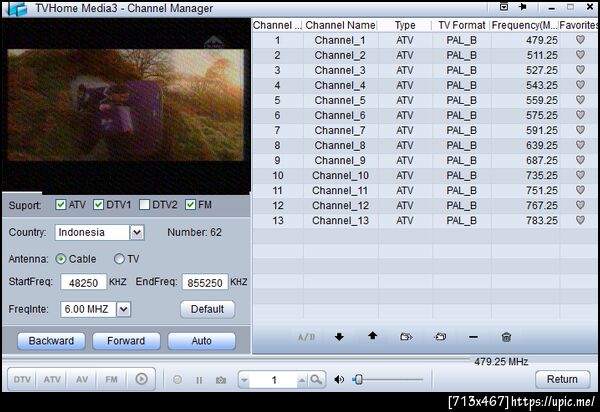The image size is (600, 412).
Task: Sort by TV Format column header
Action: (x=461, y=25)
